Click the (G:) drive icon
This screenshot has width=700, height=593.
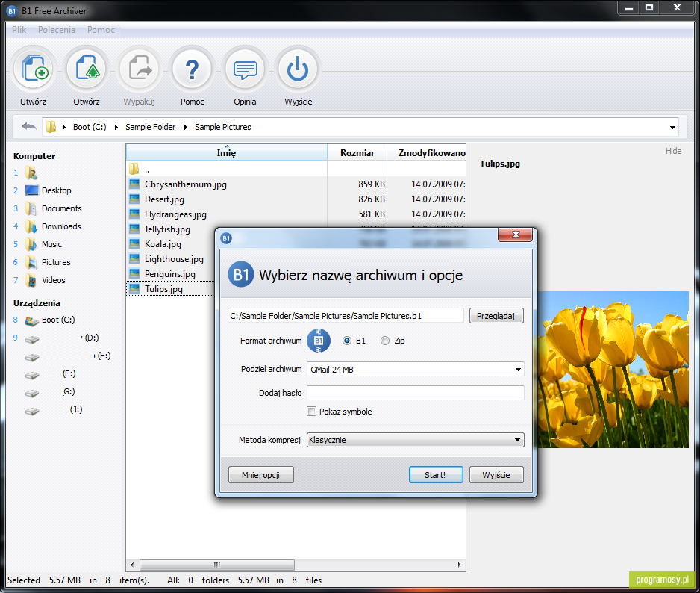pyautogui.click(x=31, y=393)
